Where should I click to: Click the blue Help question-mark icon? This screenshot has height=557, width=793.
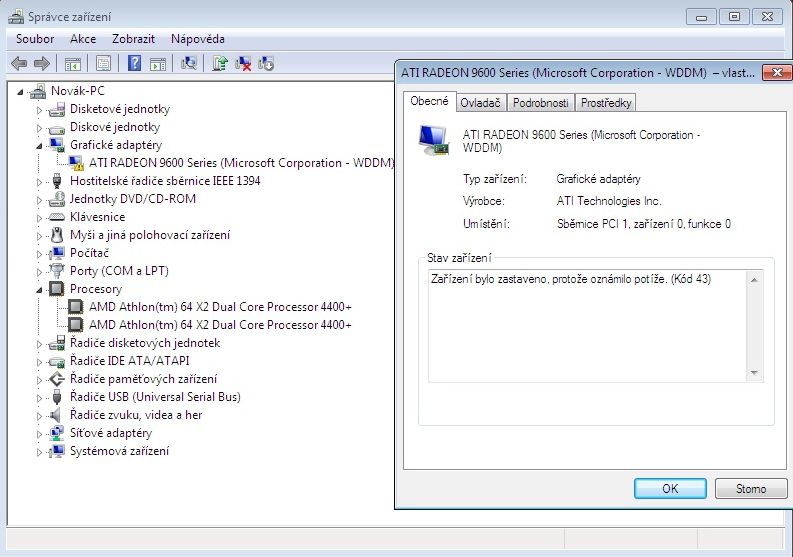coord(134,63)
